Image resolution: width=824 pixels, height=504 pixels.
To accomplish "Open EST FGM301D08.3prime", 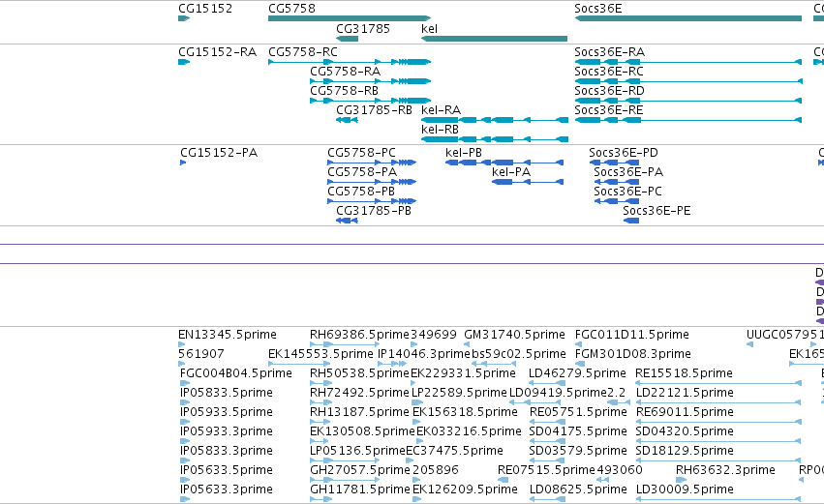I will [x=632, y=354].
